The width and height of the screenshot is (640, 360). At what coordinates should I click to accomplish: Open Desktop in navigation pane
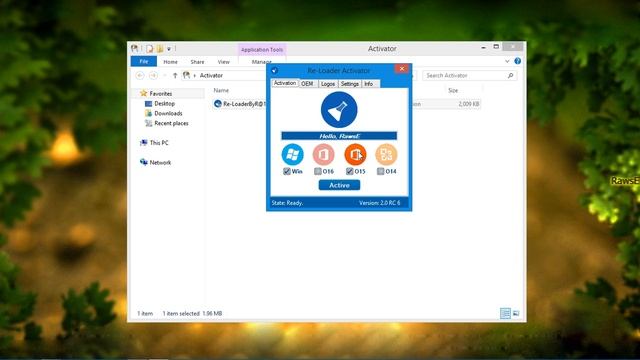[x=164, y=104]
